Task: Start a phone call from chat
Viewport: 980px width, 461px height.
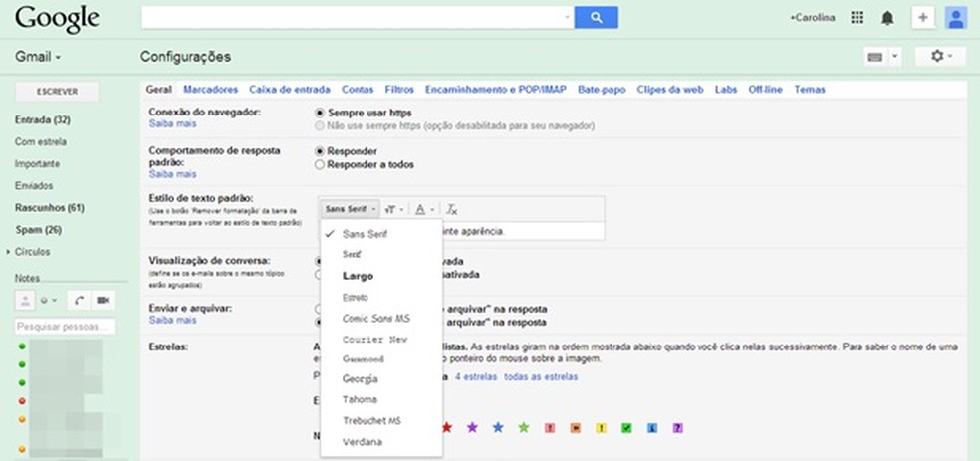Action: coord(79,301)
